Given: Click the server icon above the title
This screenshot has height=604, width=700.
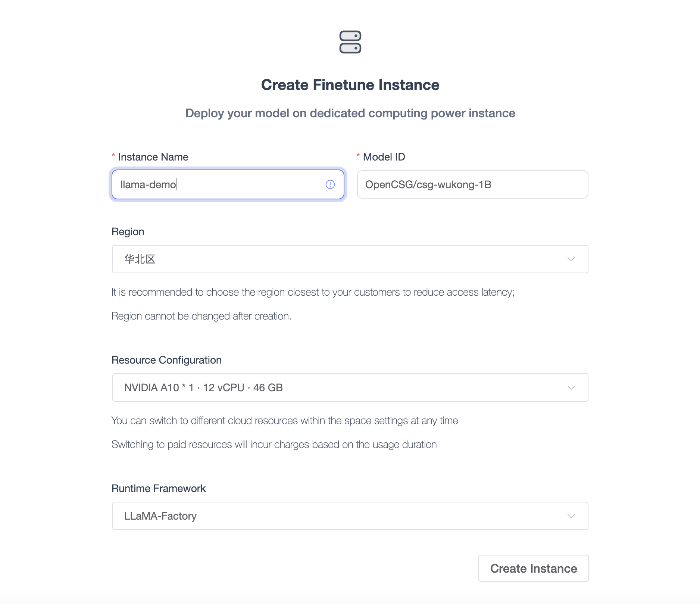Looking at the screenshot, I should (350, 42).
